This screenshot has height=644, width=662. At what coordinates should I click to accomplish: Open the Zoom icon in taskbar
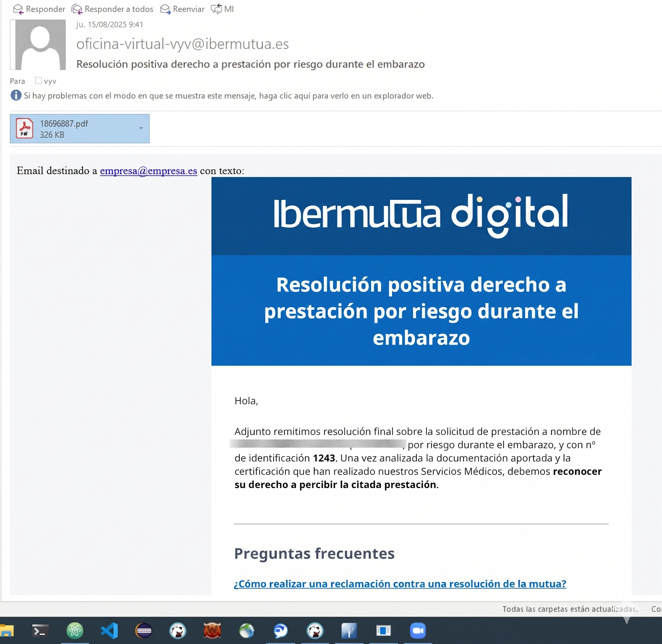click(x=418, y=631)
